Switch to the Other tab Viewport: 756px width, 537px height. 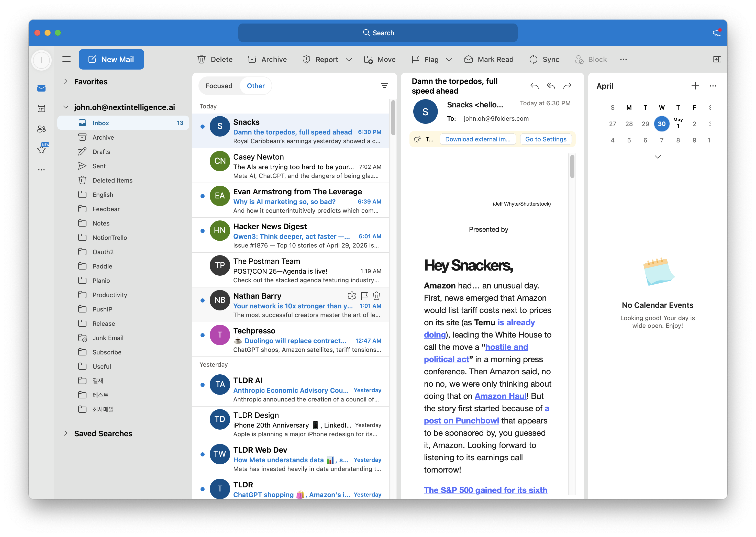click(x=256, y=86)
